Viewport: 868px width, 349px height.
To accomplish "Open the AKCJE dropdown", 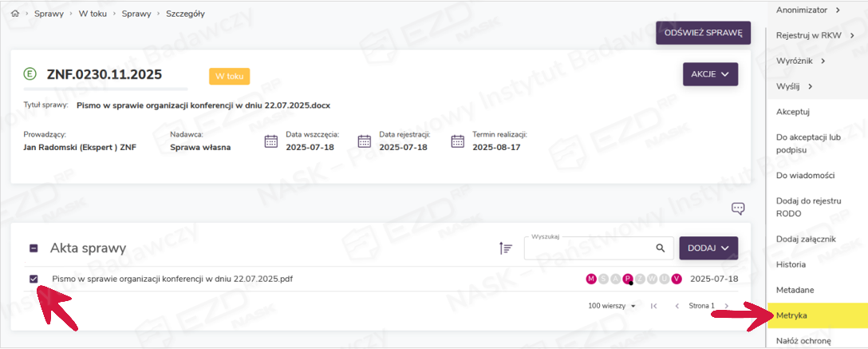I will pos(710,74).
